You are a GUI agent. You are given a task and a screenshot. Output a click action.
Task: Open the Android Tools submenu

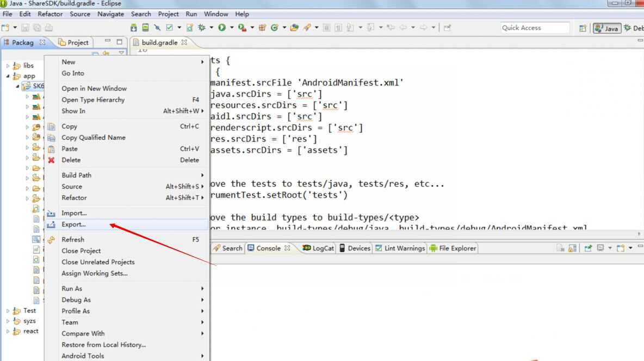pyautogui.click(x=127, y=356)
